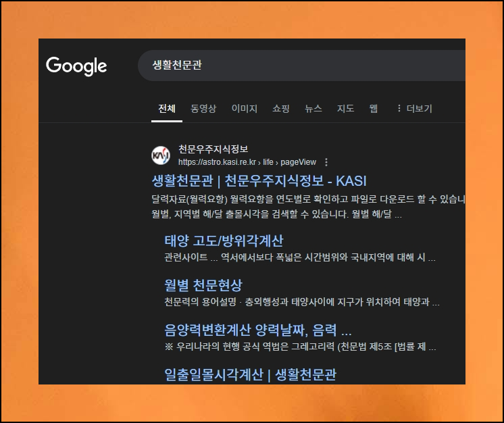Open the 더보기 more options menu

(415, 108)
